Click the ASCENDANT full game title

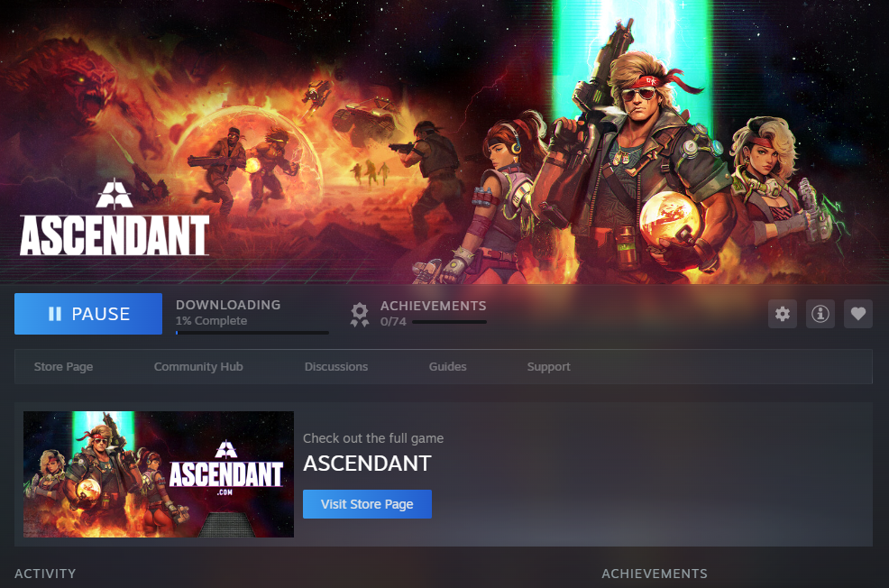pyautogui.click(x=367, y=464)
